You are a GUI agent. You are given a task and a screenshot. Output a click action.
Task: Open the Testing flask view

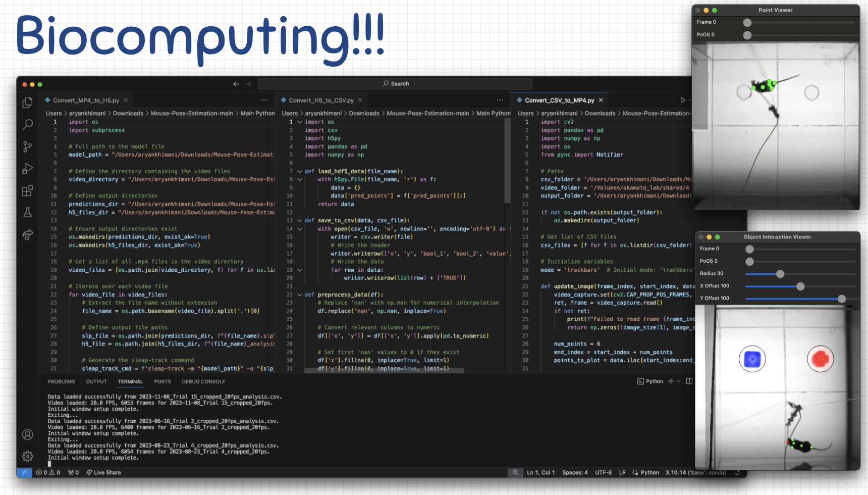tap(28, 212)
